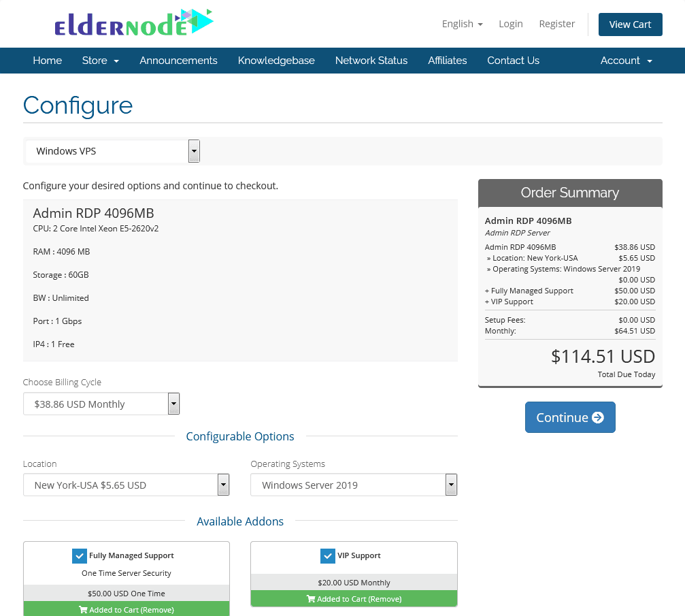Uncheck the Fully Managed Support checkbox
The height and width of the screenshot is (616, 685).
click(80, 555)
